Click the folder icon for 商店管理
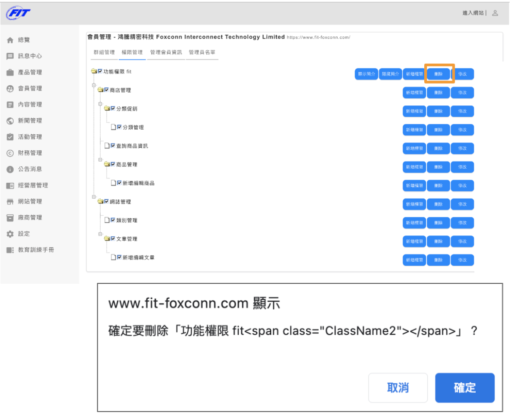The image size is (510, 420). [101, 90]
